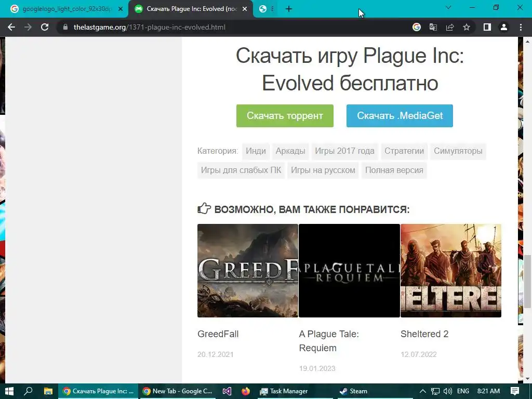Click the 20.12.2021 date text
532x399 pixels.
point(216,354)
